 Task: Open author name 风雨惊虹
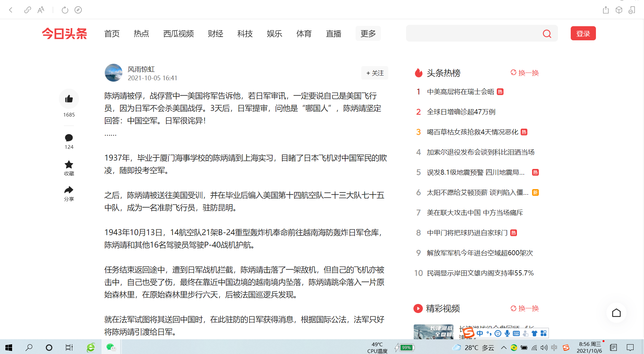141,69
